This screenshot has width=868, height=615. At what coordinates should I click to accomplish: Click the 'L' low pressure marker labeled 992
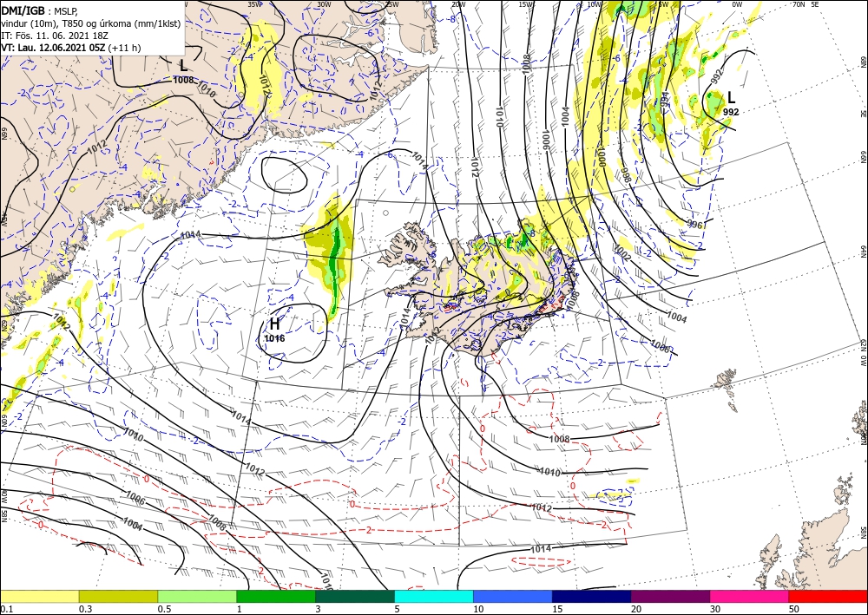tap(731, 98)
